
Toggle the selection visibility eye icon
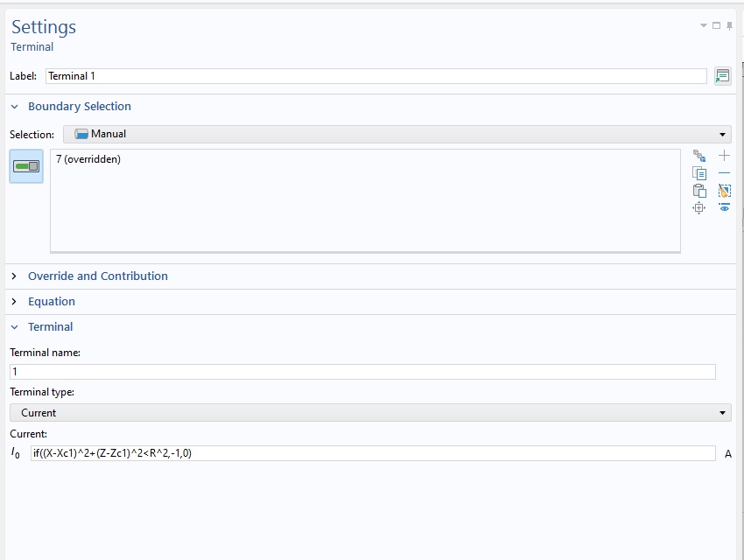pos(724,208)
